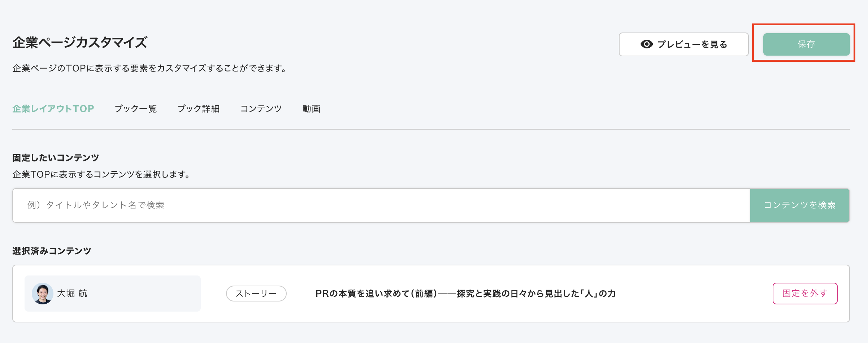Click the 固定したいコンテンツ section heading
Screen dimensions: 868x343
(x=56, y=158)
